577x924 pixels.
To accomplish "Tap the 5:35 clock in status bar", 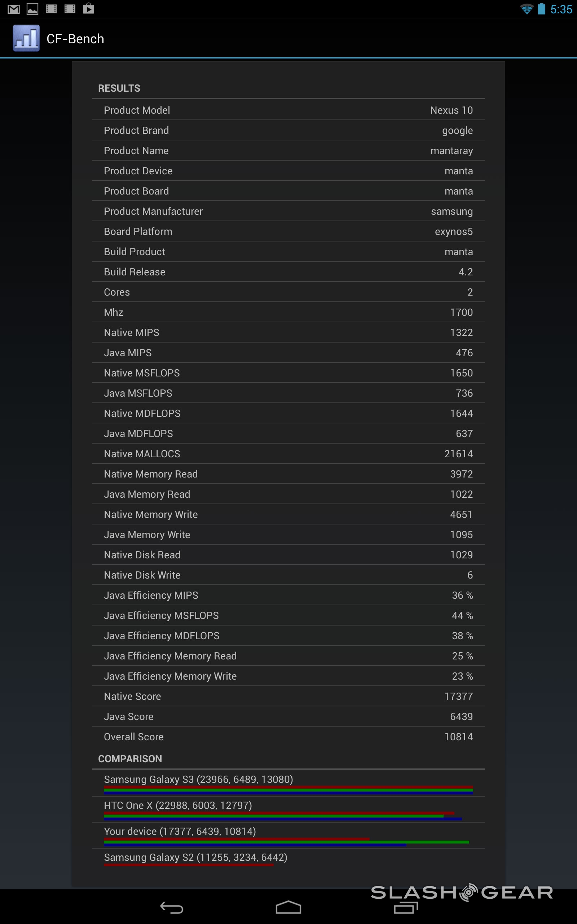I will [x=561, y=9].
